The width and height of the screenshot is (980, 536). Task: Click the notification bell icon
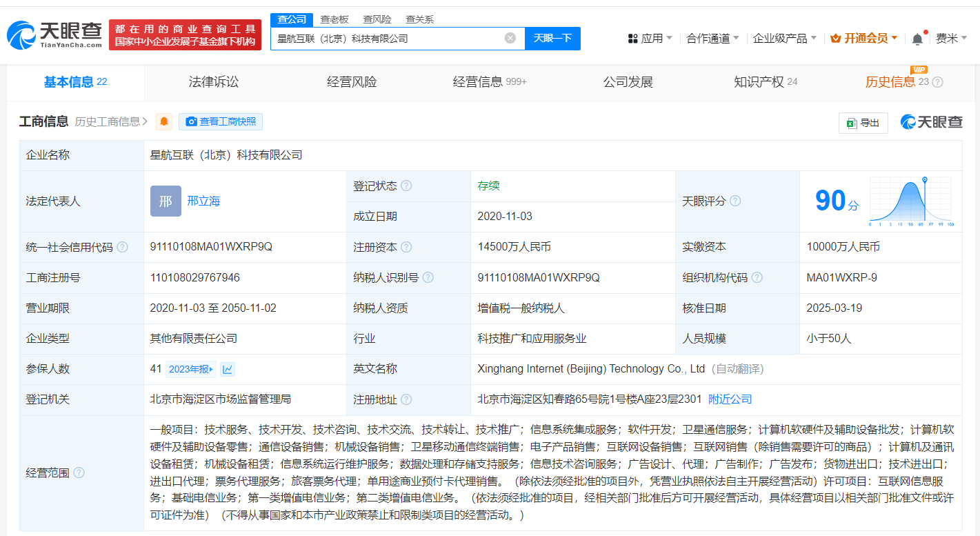(917, 39)
